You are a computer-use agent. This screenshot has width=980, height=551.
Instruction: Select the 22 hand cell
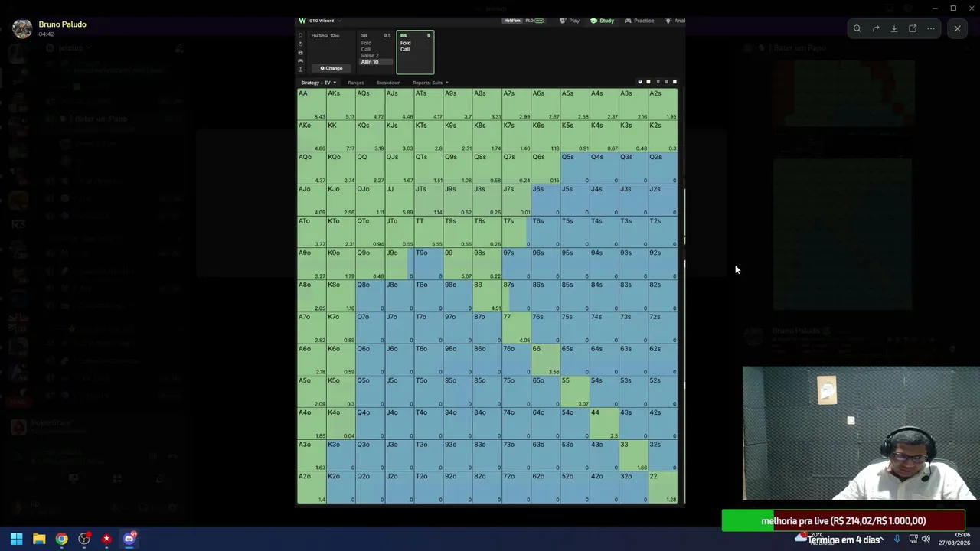[663, 487]
